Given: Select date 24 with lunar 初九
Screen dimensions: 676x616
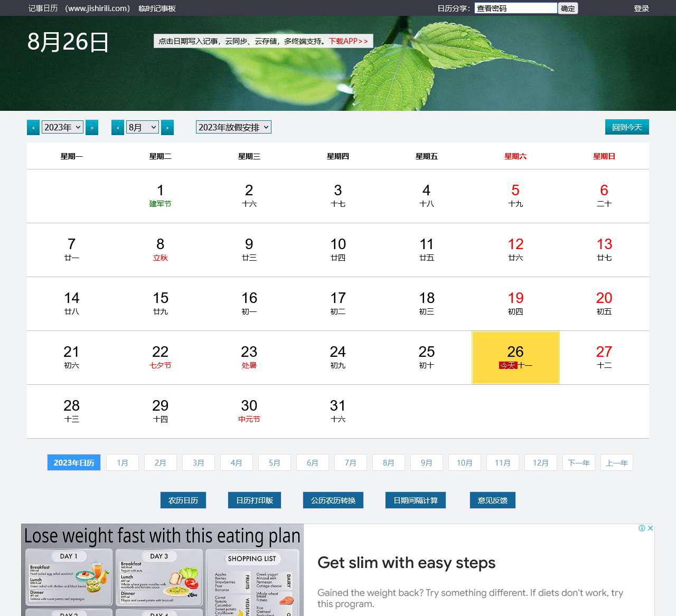Looking at the screenshot, I should (x=338, y=357).
